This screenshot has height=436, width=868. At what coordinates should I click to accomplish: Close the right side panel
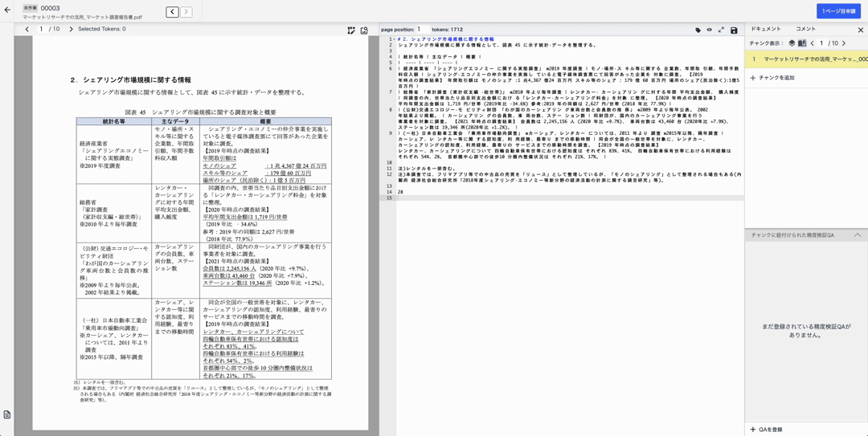pos(860,30)
